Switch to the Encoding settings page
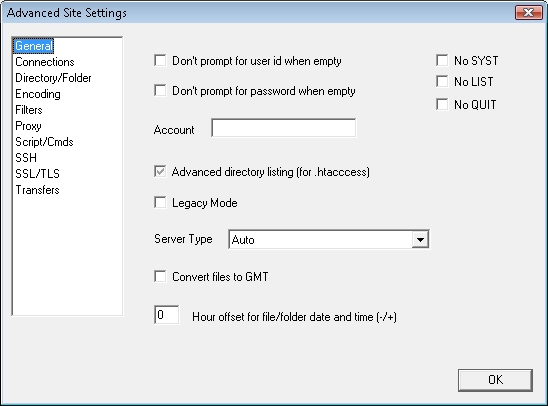The image size is (548, 406). [x=38, y=94]
